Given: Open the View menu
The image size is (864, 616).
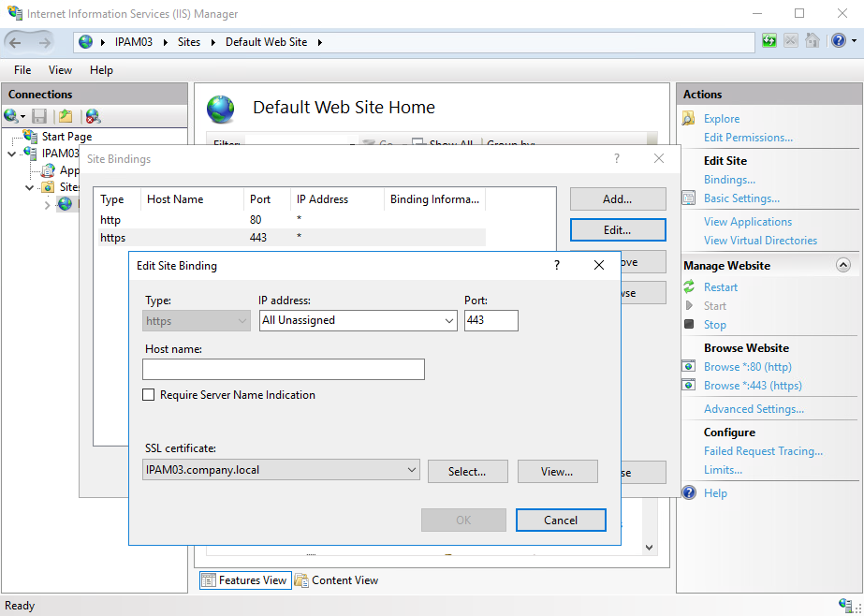Looking at the screenshot, I should point(60,70).
